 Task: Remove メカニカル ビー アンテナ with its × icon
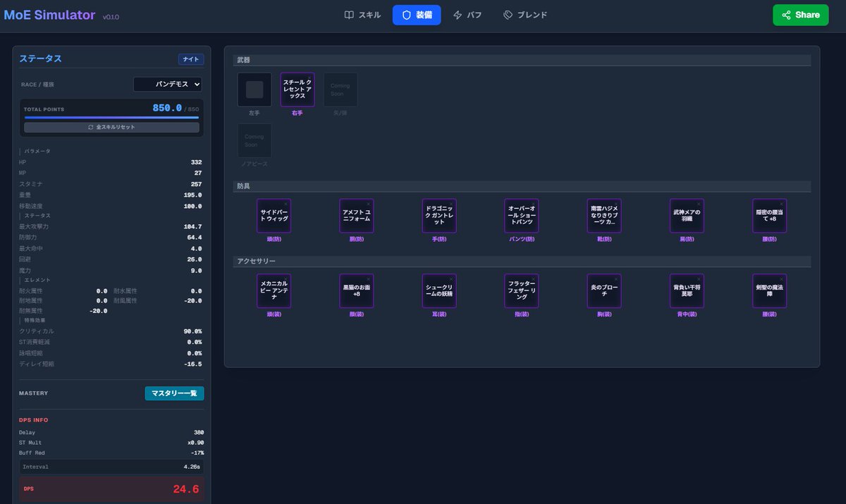tap(286, 278)
